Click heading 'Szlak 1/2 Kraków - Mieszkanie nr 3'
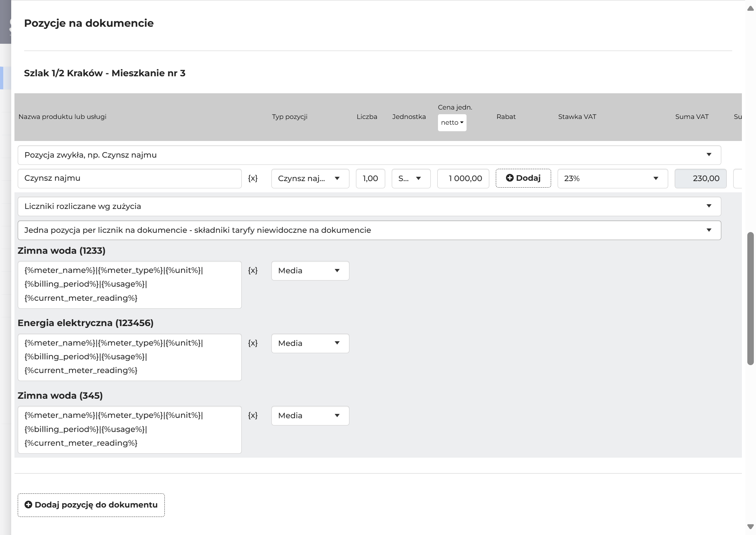Screen dimensions: 756x535 click(x=105, y=73)
